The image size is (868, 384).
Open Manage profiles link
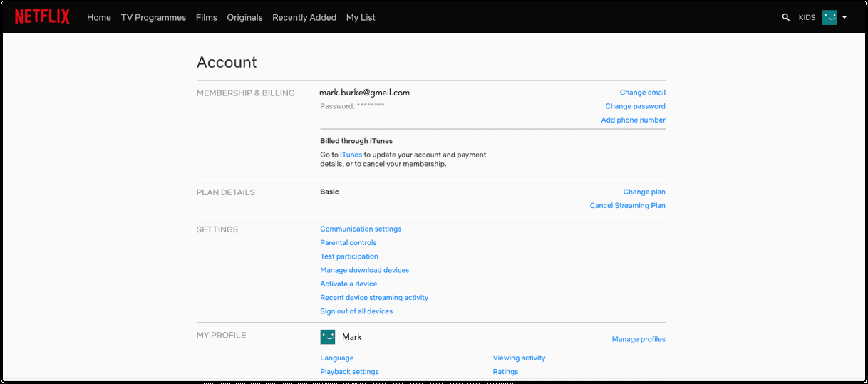coord(639,339)
